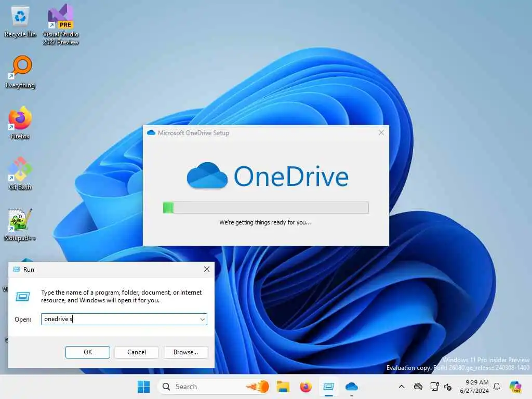This screenshot has height=399, width=532.
Task: Select the Notepad++ desktop shortcut
Action: [20, 224]
